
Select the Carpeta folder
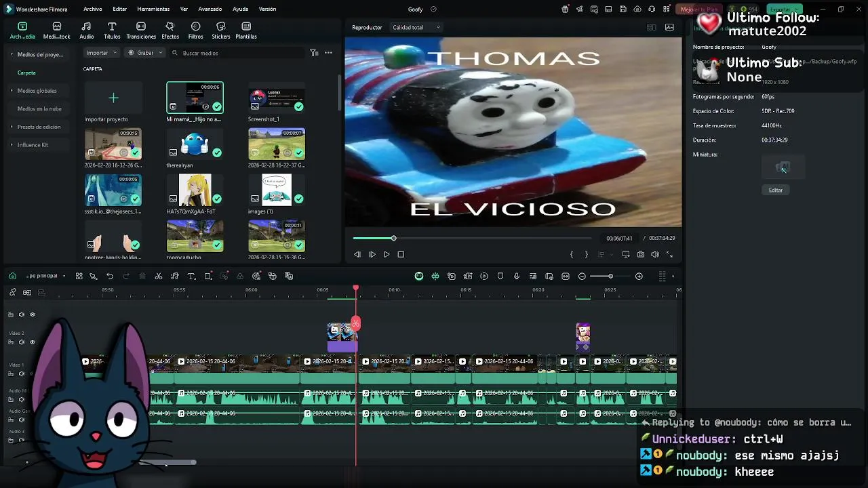click(26, 73)
